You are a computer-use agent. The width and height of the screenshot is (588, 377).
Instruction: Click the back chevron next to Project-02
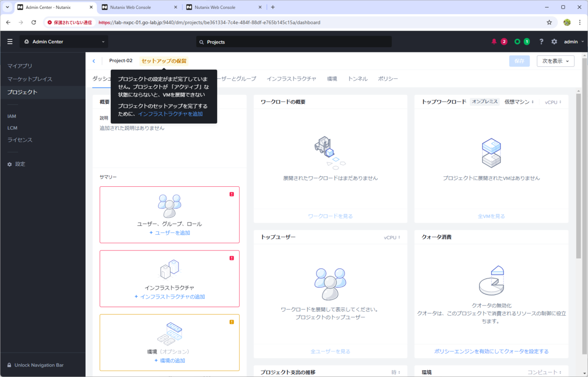click(94, 60)
